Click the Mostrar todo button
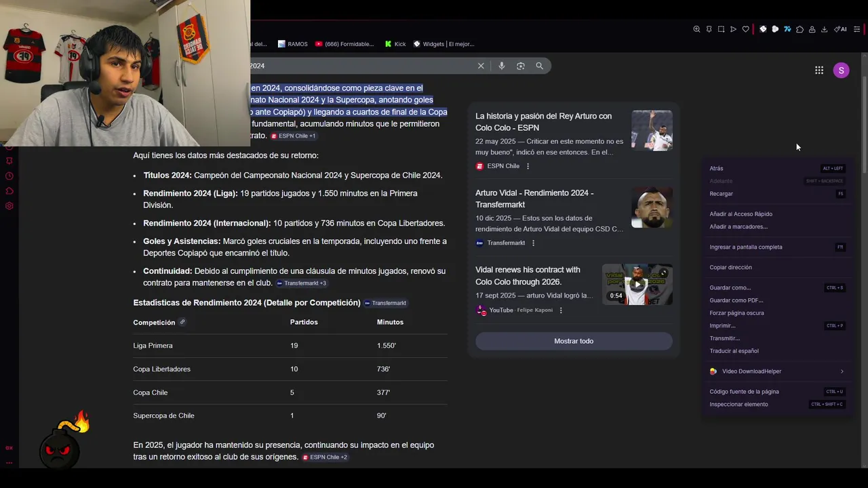 click(574, 341)
